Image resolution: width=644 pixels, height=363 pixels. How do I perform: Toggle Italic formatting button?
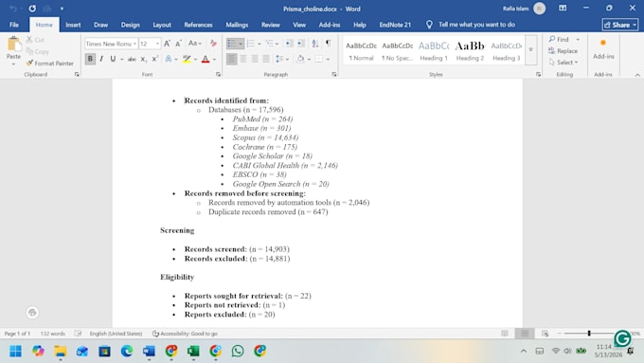point(101,59)
